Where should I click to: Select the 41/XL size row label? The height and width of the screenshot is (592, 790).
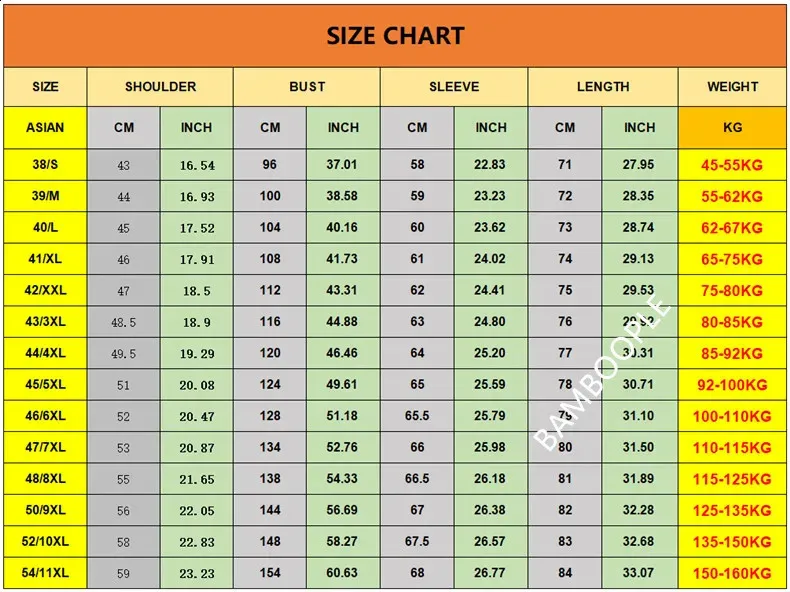tap(45, 259)
